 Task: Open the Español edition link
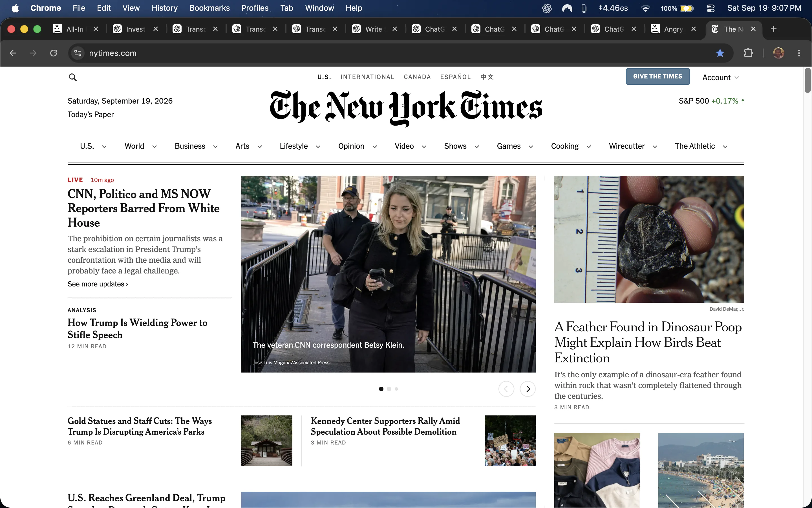click(x=455, y=77)
